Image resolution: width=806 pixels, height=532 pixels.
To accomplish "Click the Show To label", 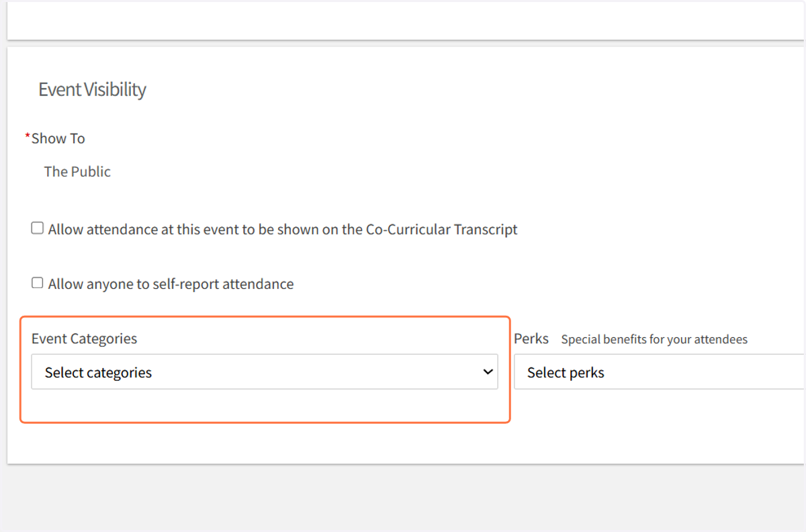I will click(58, 138).
